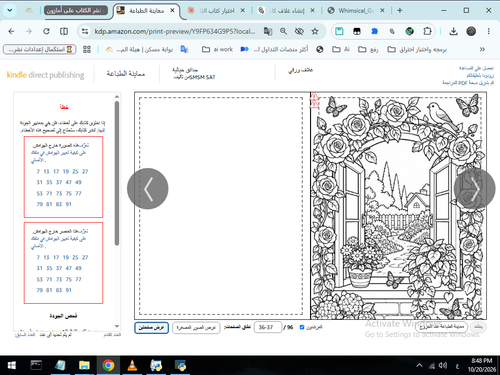This screenshot has height=375, width=500.
Task: Click page number 53 in second error box
Action: (x=40, y=279)
